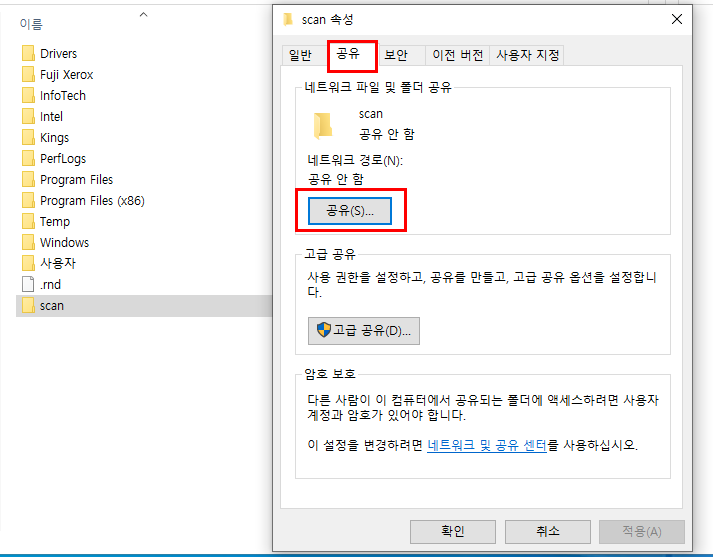The image size is (713, 557).
Task: Select the Program Files folder icon
Action: tap(28, 179)
